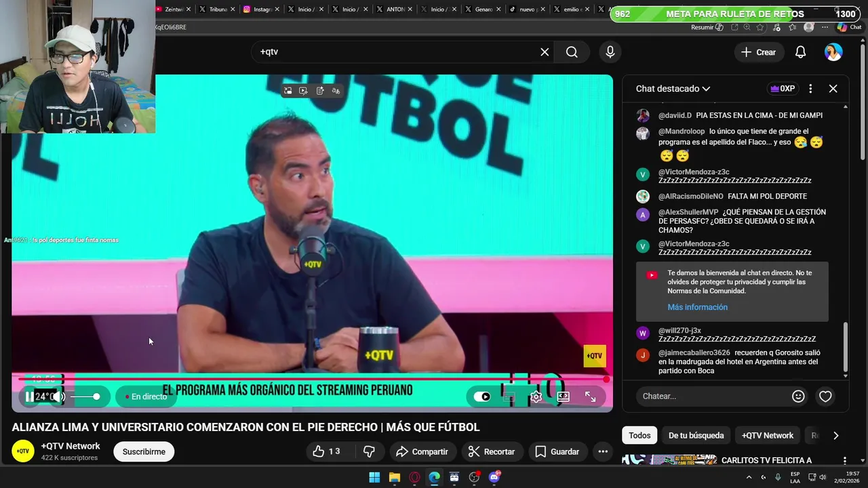
Task: Open chat more options menu
Action: point(810,89)
